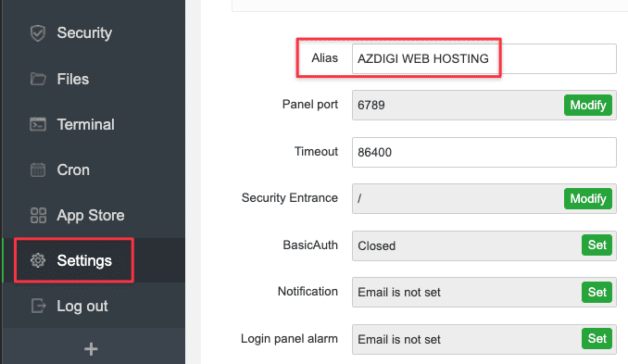This screenshot has width=628, height=364.
Task: Modify the Security Entrance path
Action: (588, 198)
